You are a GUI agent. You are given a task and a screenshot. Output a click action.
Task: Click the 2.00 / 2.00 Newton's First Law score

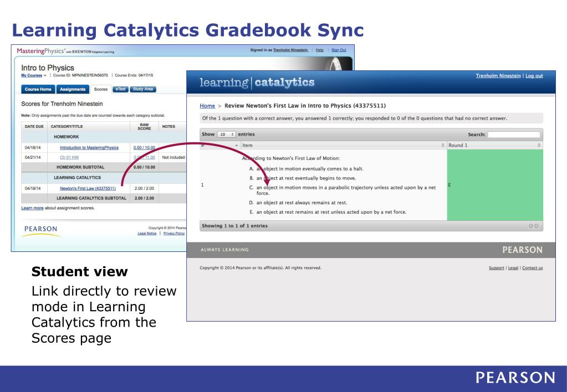pyautogui.click(x=144, y=188)
